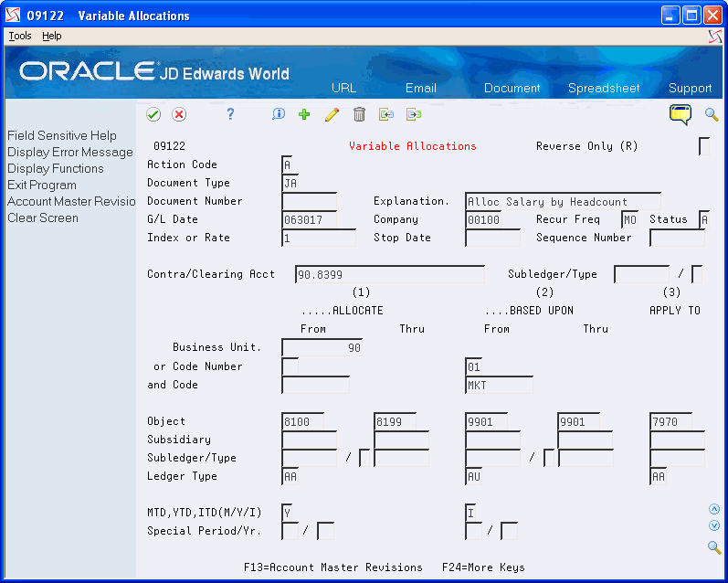This screenshot has width=728, height=583.
Task: Click the G/L Date field
Action: pos(310,219)
